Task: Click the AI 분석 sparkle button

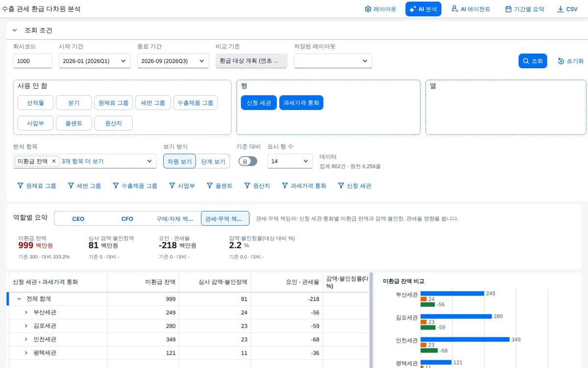Action: (x=423, y=9)
